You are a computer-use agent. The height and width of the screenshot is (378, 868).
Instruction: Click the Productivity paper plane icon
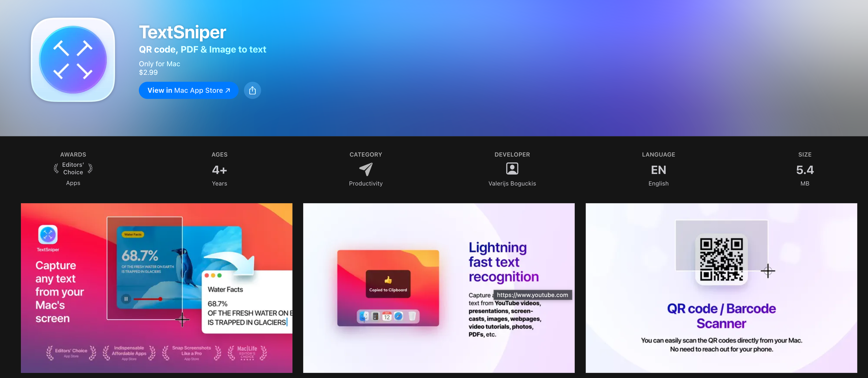coord(366,169)
